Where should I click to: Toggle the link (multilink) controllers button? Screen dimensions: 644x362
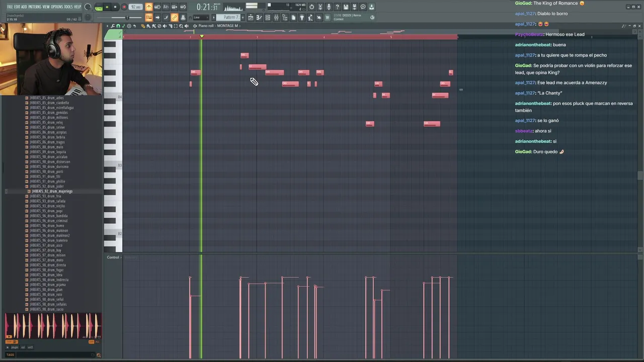(x=175, y=18)
